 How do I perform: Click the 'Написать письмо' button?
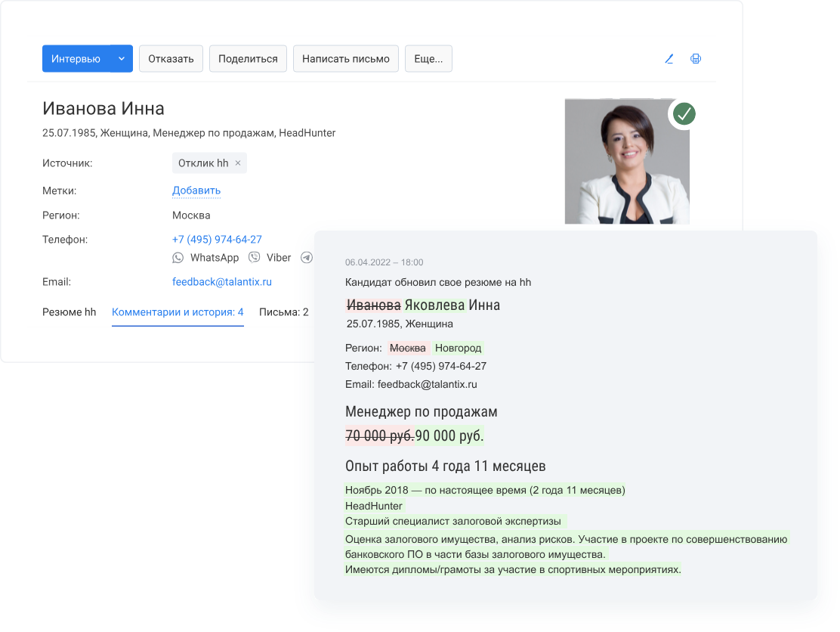pos(345,59)
